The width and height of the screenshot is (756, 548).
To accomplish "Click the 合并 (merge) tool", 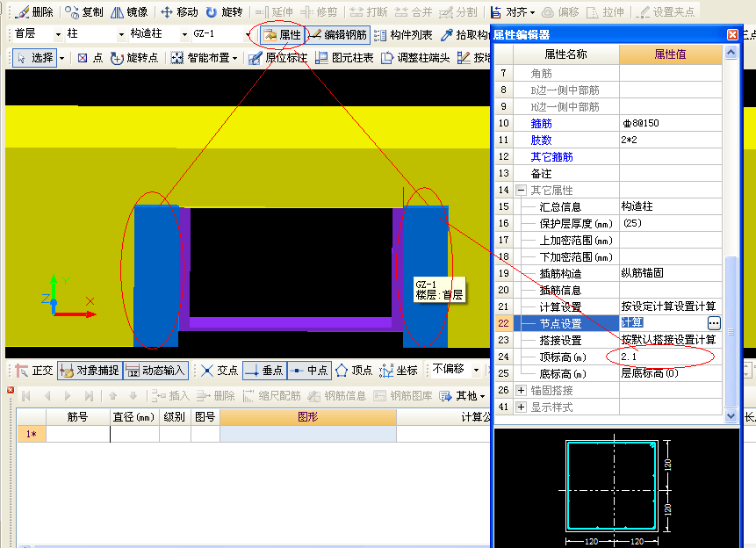I will click(x=414, y=12).
